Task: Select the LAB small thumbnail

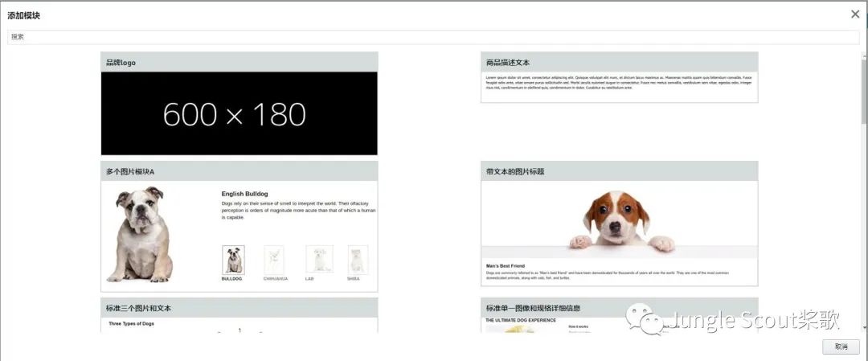Action: coord(319,259)
